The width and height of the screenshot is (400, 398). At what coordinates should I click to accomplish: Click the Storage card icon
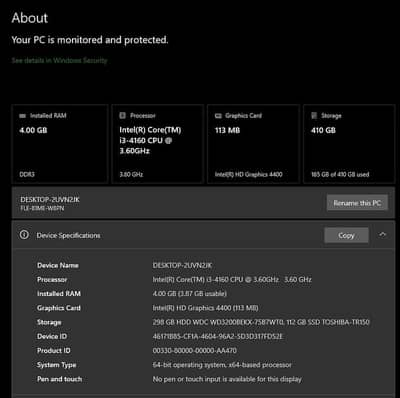click(314, 116)
